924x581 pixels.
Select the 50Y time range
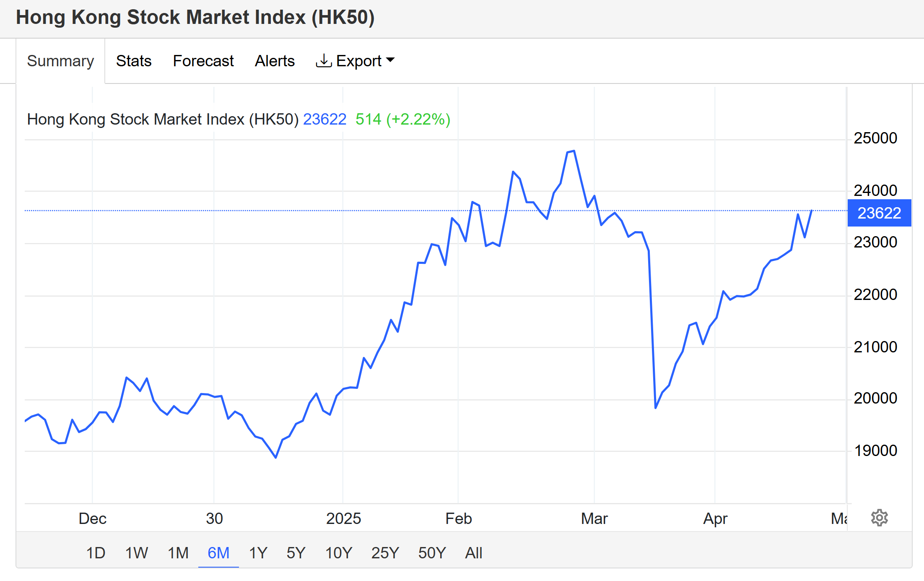[432, 553]
